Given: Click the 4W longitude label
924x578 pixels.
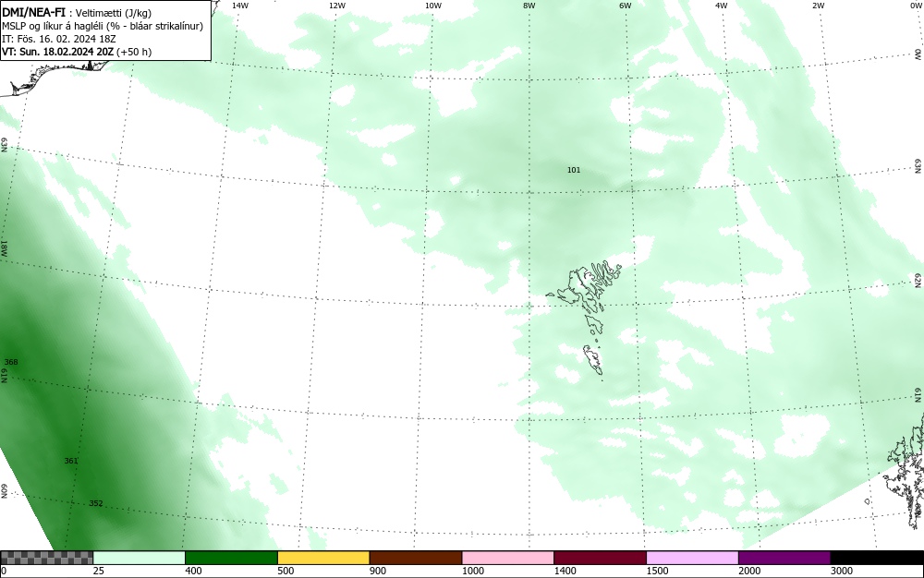Looking at the screenshot, I should pos(722,6).
